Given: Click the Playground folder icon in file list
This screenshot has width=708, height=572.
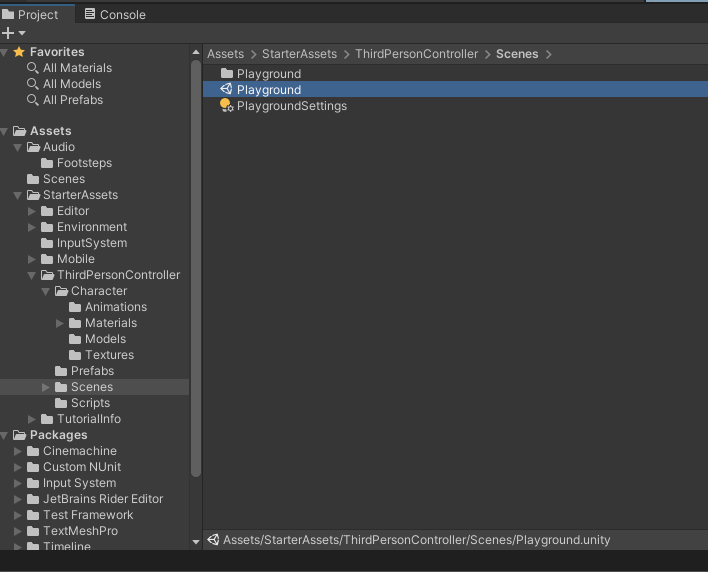Looking at the screenshot, I should coord(226,74).
